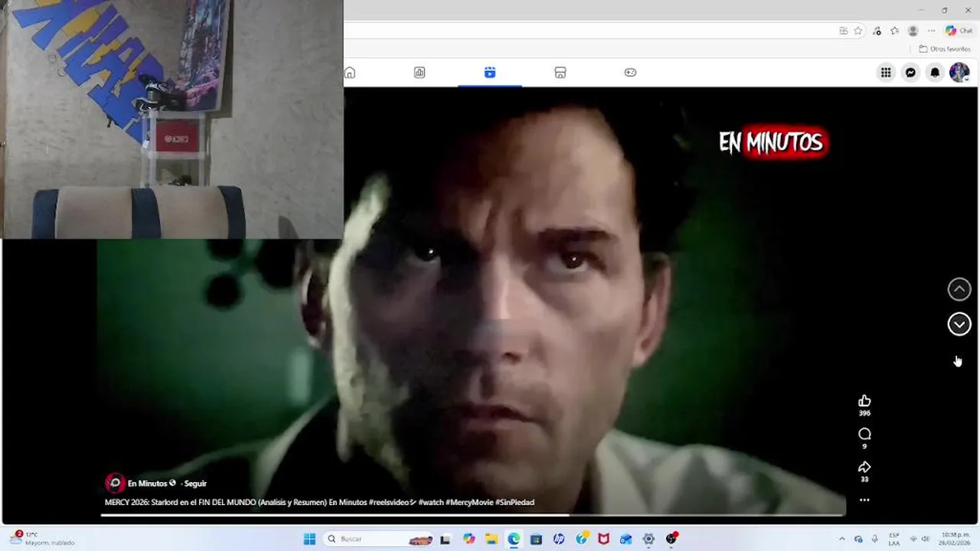Click the split screen icon in address bar
The height and width of the screenshot is (551, 980).
(843, 31)
